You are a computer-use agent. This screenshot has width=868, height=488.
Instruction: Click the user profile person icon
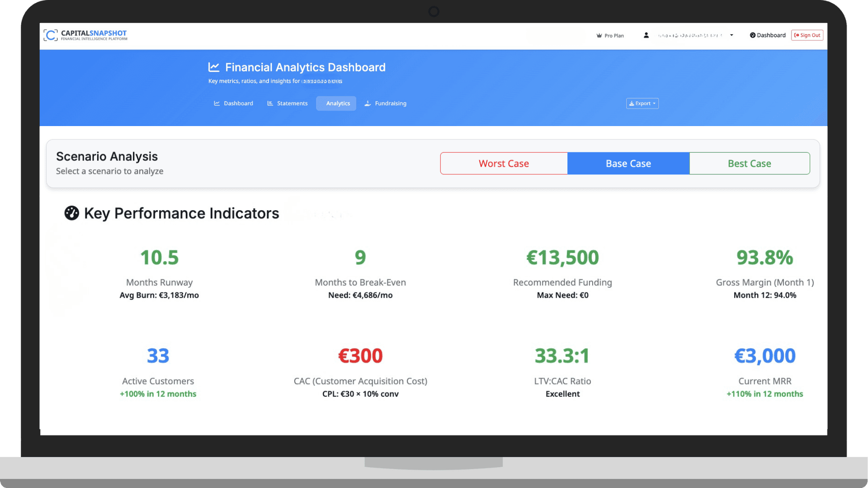(x=646, y=35)
